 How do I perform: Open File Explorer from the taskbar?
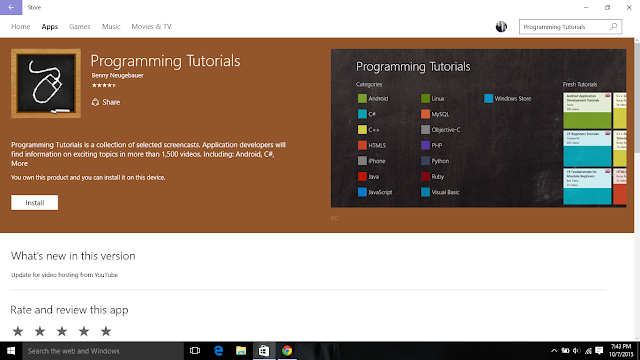click(x=241, y=351)
